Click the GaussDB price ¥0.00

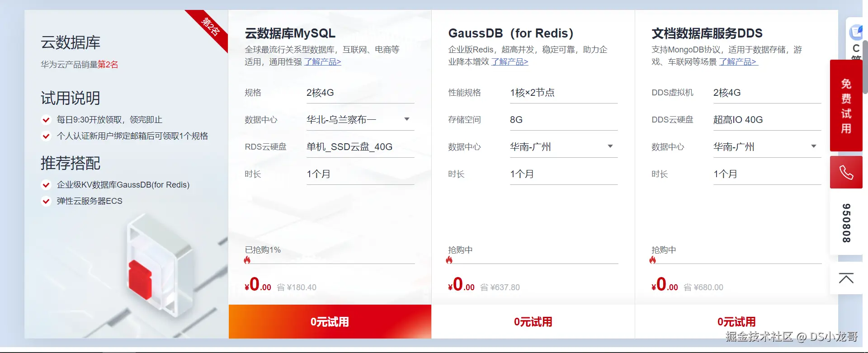tap(461, 285)
